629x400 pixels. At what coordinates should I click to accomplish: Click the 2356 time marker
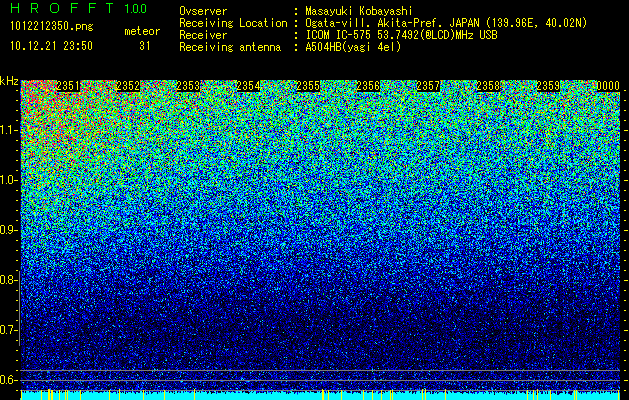click(x=368, y=86)
